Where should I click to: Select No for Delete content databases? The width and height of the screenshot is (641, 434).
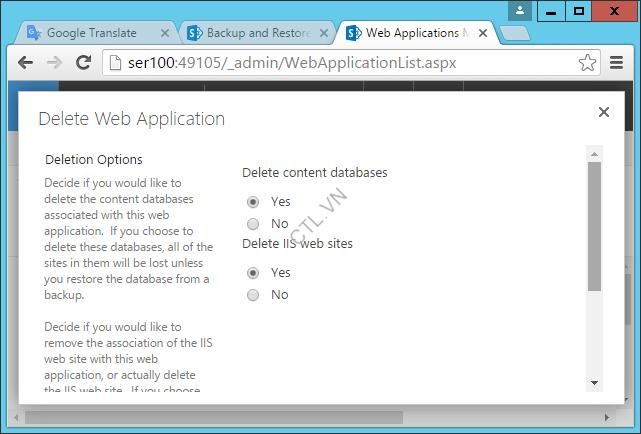(x=253, y=224)
